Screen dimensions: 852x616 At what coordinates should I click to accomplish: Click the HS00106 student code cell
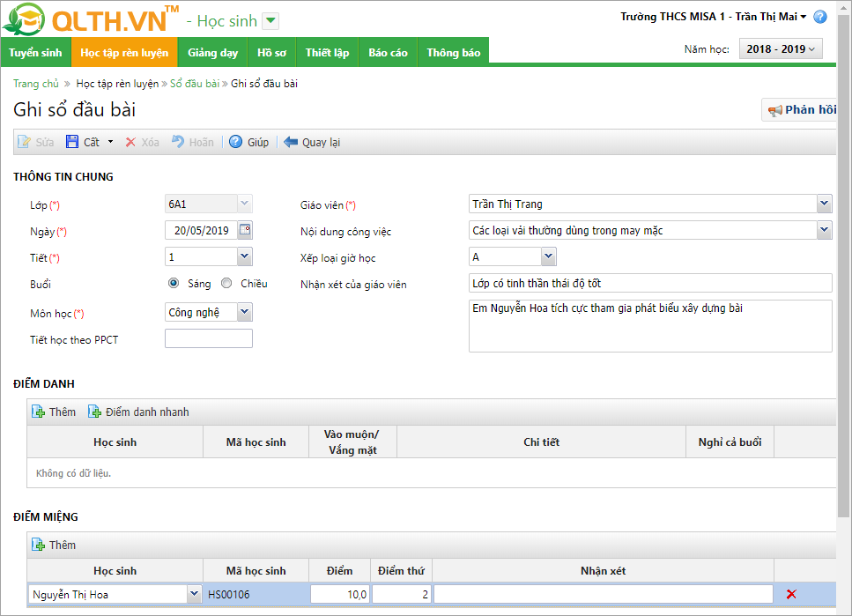coord(256,594)
